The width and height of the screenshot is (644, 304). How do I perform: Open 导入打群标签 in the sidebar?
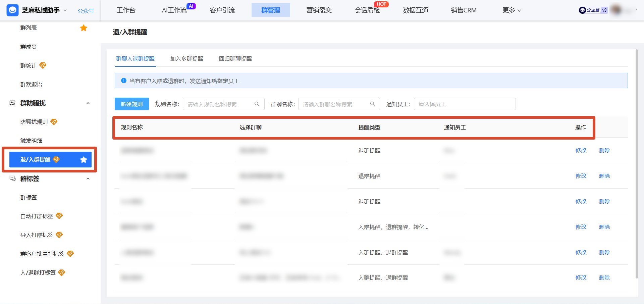click(37, 235)
